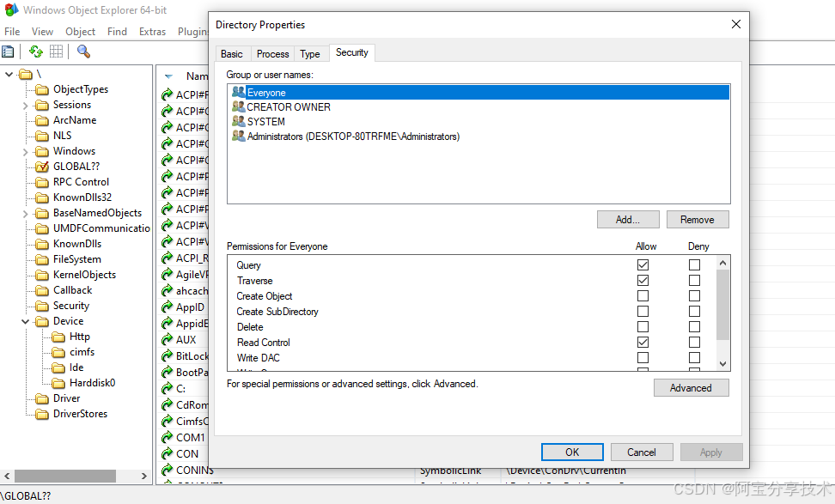Click tree panel horizontal scrollbar thumb
The width and height of the screenshot is (835, 504).
tap(65, 476)
